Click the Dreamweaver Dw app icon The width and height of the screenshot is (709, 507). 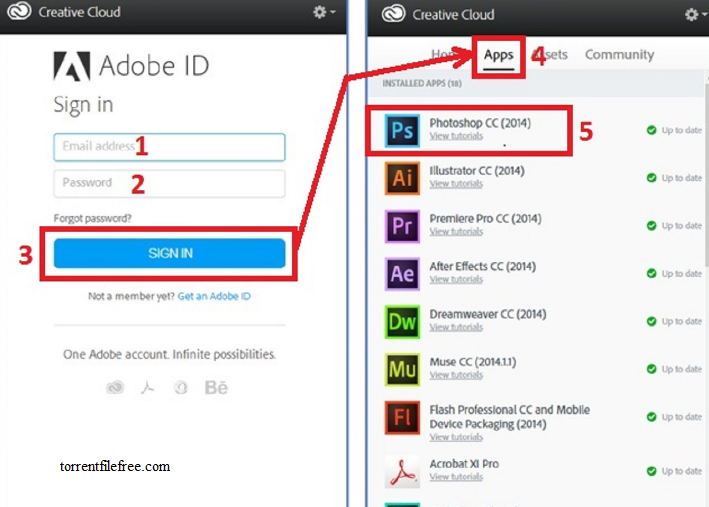(x=402, y=322)
